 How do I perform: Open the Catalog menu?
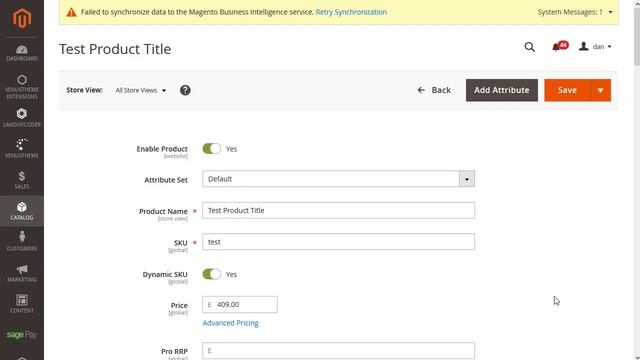pos(22,211)
